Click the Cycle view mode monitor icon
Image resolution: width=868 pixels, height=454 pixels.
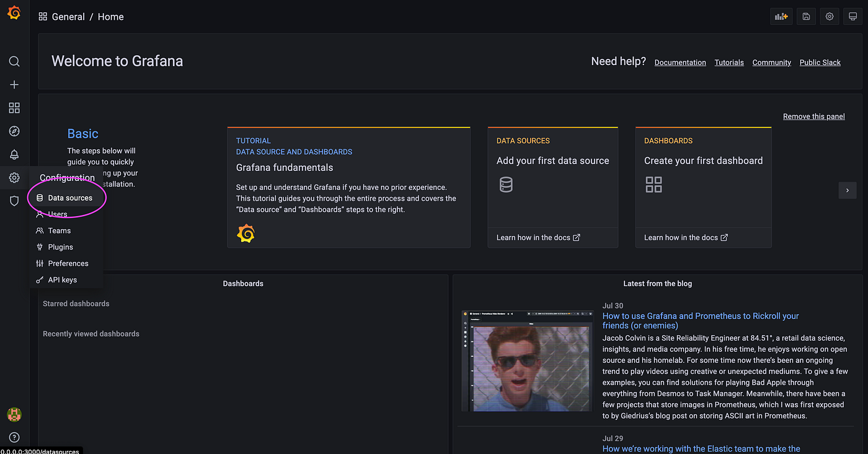pos(853,17)
